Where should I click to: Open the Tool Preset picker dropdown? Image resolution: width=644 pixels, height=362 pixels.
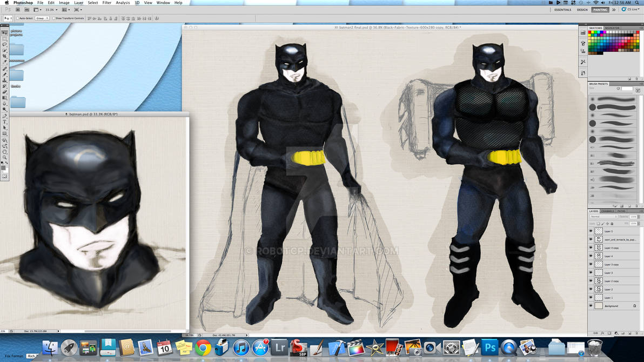[8, 18]
